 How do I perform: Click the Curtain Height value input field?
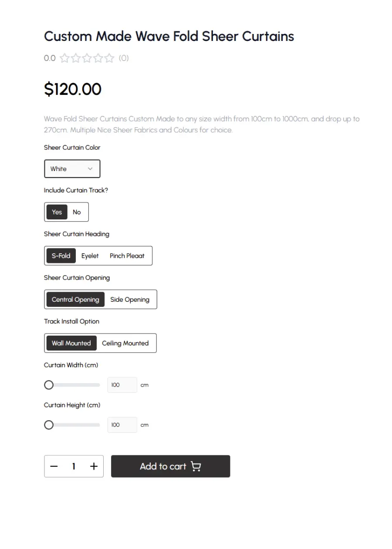coord(122,425)
